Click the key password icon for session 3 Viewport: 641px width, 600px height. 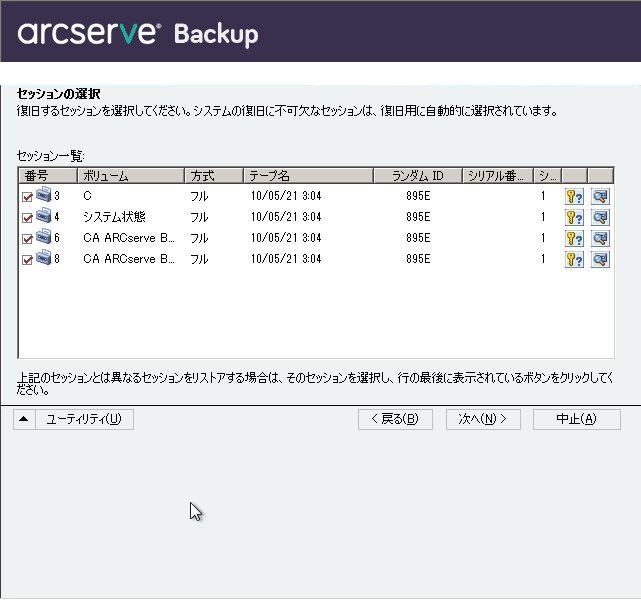(x=574, y=196)
